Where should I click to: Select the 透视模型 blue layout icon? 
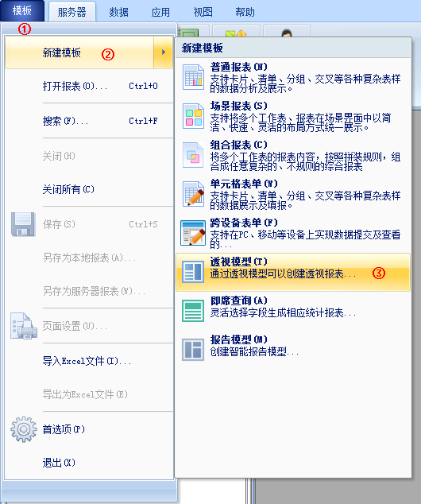pos(193,272)
